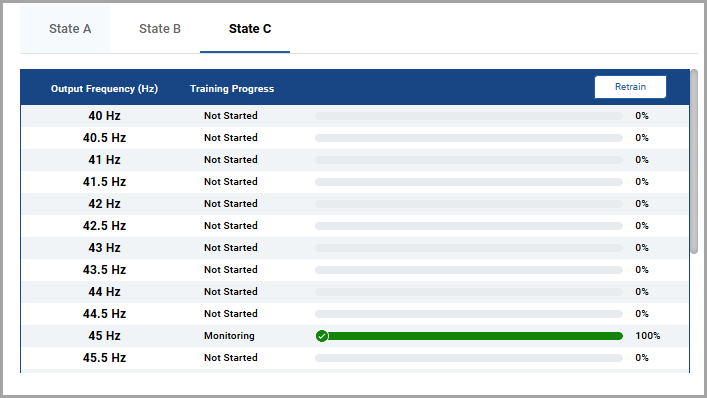
Task: Click the 45 Hz frequency label
Action: coord(104,336)
